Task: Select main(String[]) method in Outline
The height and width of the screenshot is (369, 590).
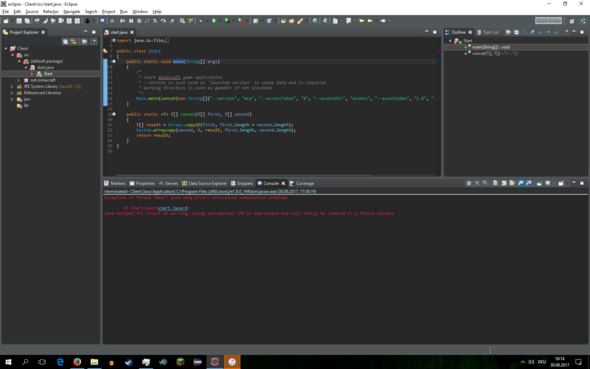Action: click(x=491, y=47)
